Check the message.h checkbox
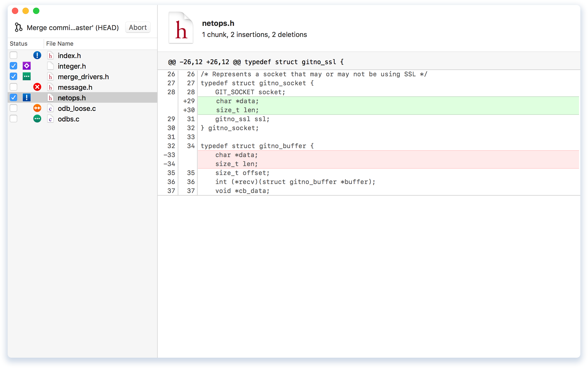The width and height of the screenshot is (588, 368). pos(13,87)
